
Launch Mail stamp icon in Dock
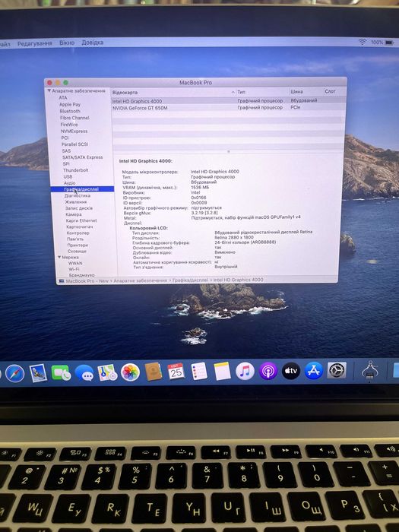point(38,373)
